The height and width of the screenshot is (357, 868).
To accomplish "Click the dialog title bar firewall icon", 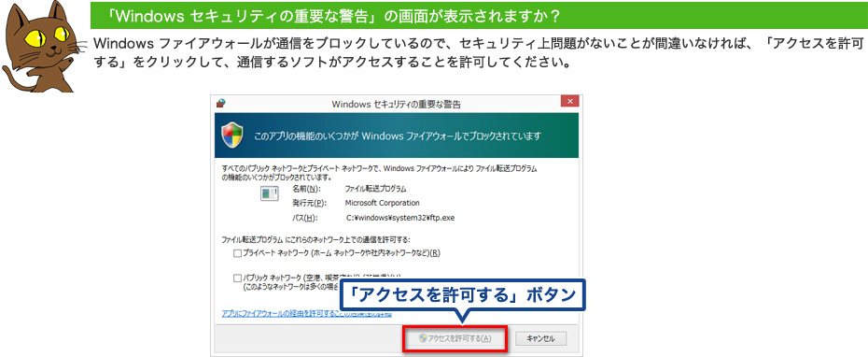I will 222,103.
